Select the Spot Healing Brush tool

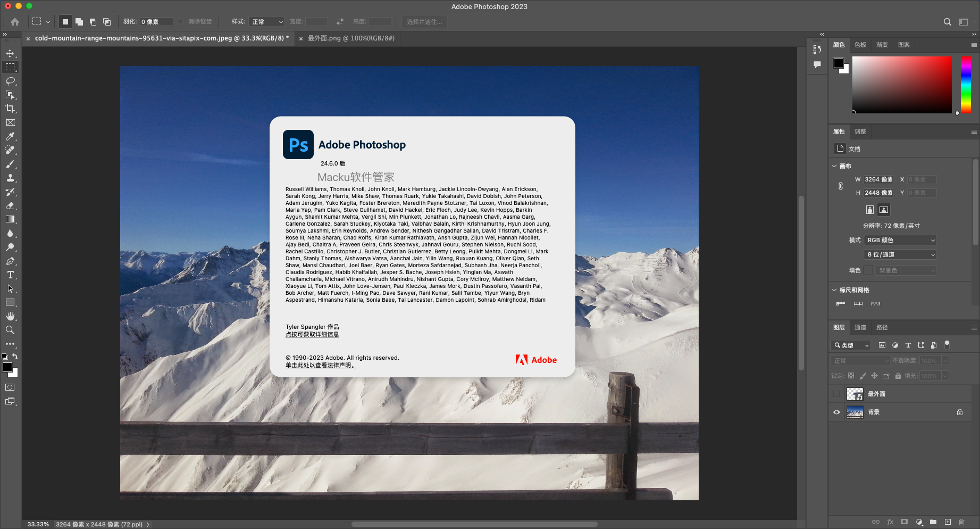(x=10, y=150)
